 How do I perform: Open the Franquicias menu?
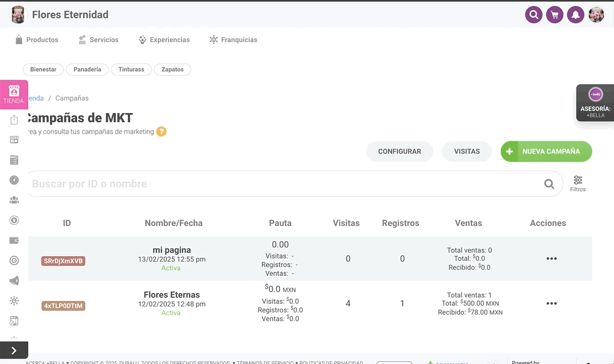click(234, 40)
